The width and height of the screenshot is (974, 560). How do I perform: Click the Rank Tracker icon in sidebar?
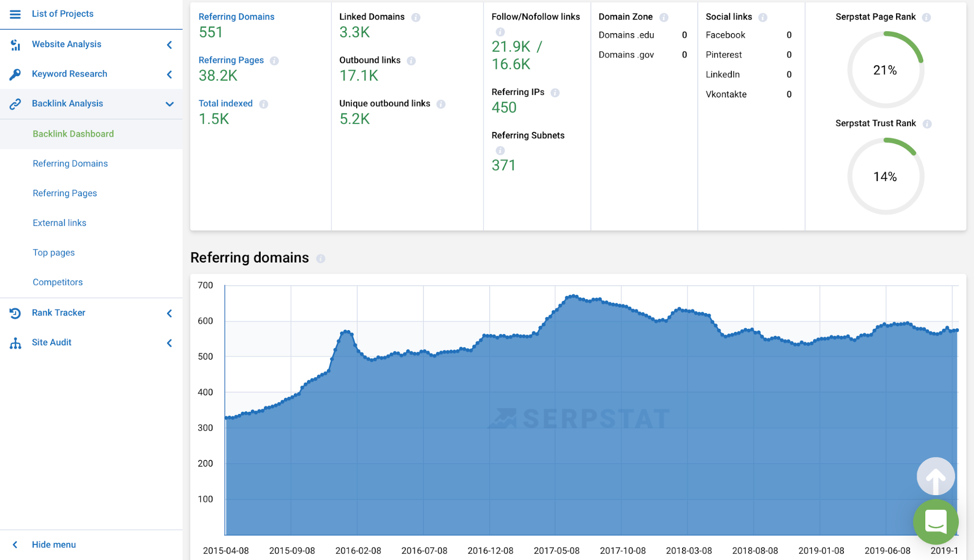[16, 312]
